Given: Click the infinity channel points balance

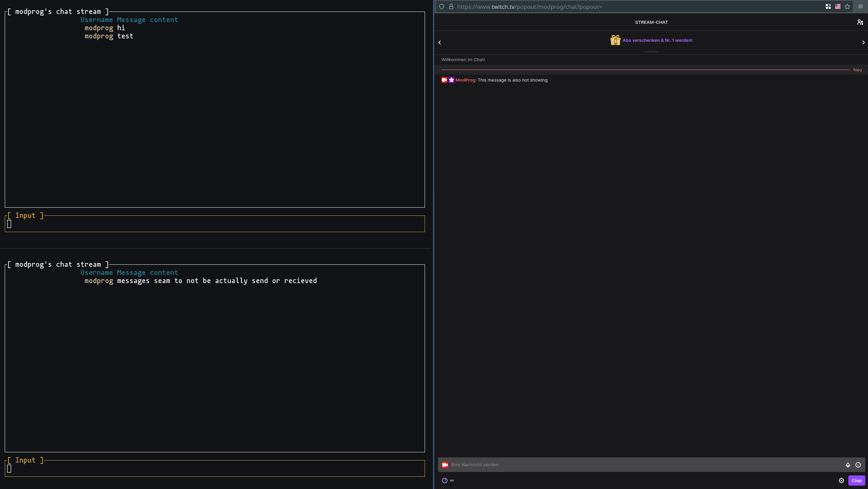Looking at the screenshot, I should tap(452, 481).
